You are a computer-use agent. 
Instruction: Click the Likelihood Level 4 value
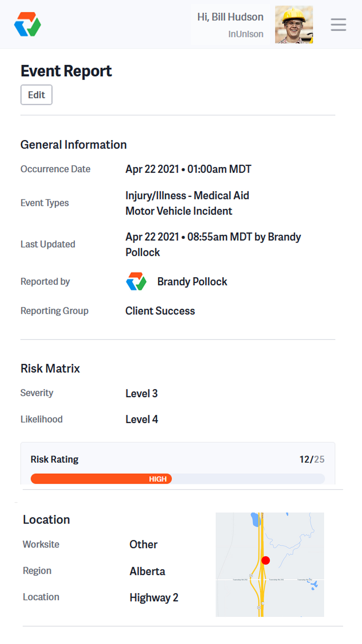[142, 419]
